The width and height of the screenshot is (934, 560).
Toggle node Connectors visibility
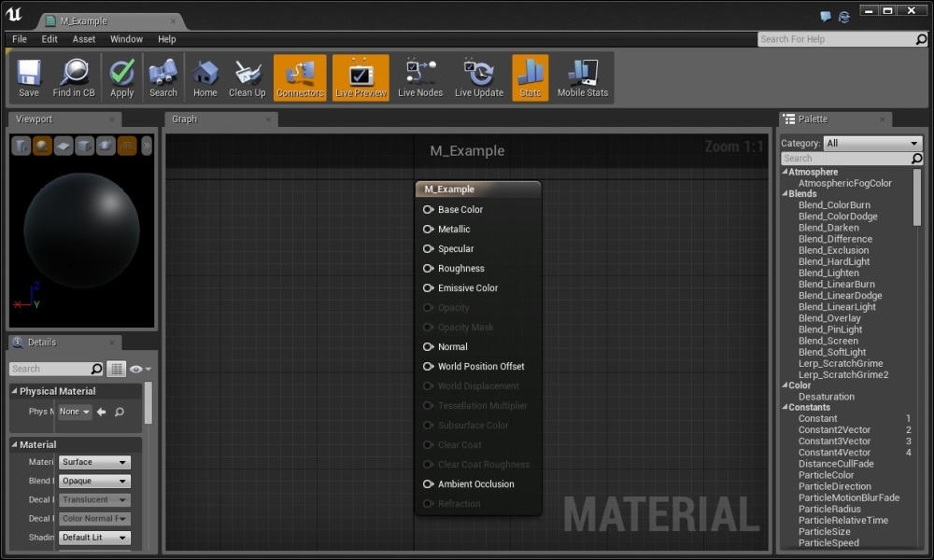pos(299,77)
